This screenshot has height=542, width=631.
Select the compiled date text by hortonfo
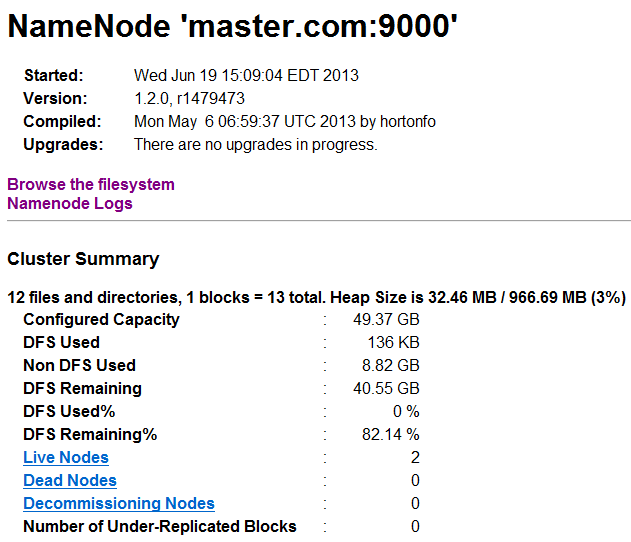pos(285,122)
